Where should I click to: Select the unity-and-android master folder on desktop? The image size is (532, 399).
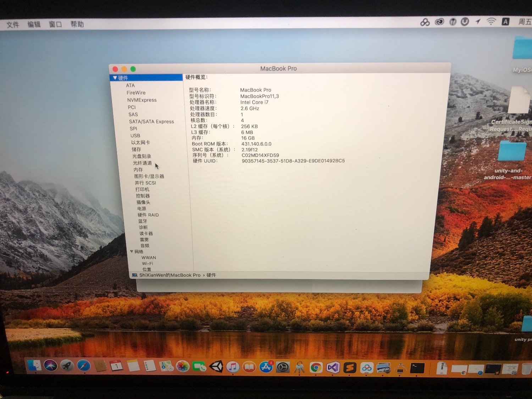(511, 152)
